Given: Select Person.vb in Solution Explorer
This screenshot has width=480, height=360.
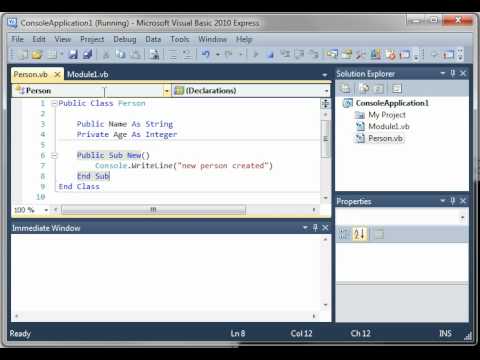Looking at the screenshot, I should coord(385,138).
